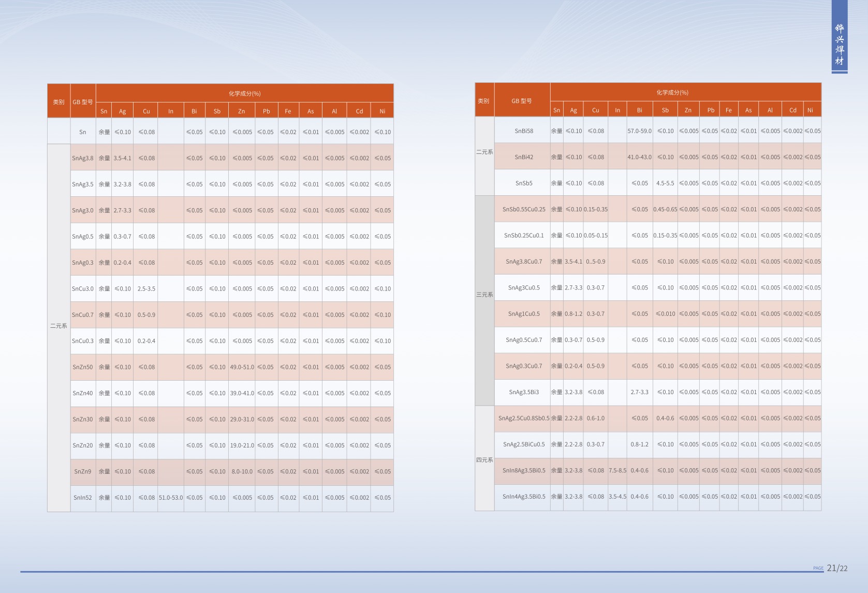Click the SnZn50 model cell
The height and width of the screenshot is (593, 868).
83,367
